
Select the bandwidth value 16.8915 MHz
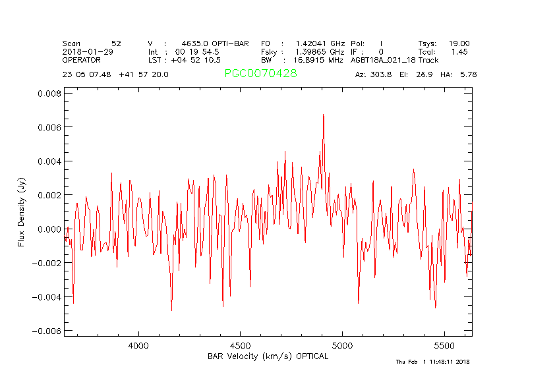point(318,60)
